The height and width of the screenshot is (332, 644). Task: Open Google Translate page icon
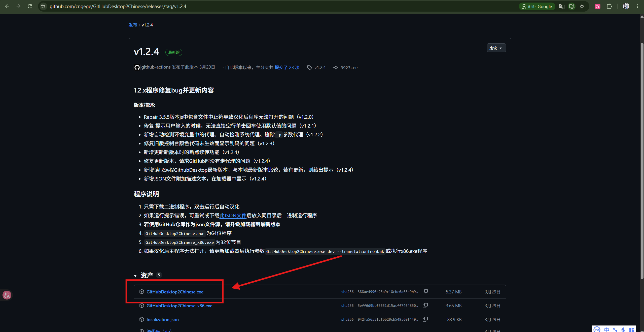pyautogui.click(x=562, y=7)
